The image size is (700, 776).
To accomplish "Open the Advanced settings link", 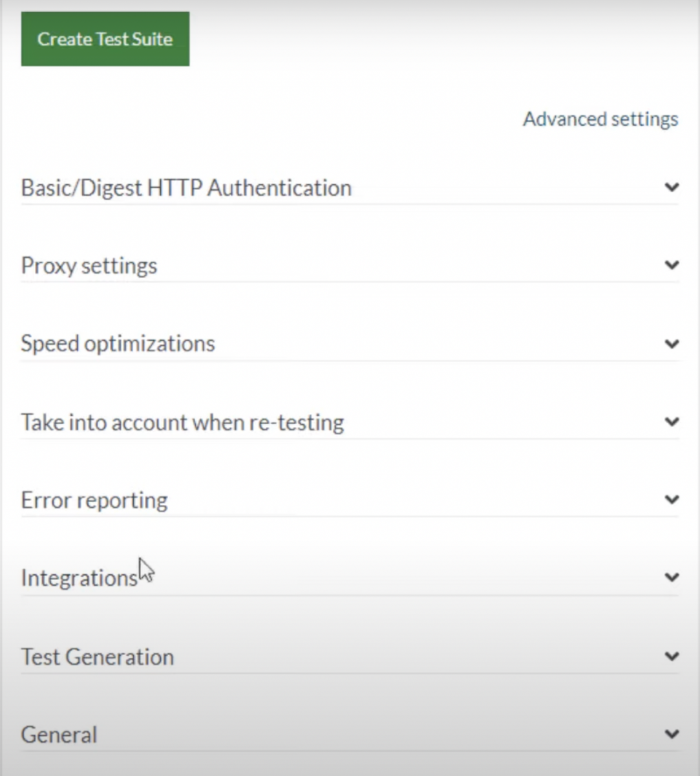I will [x=600, y=119].
